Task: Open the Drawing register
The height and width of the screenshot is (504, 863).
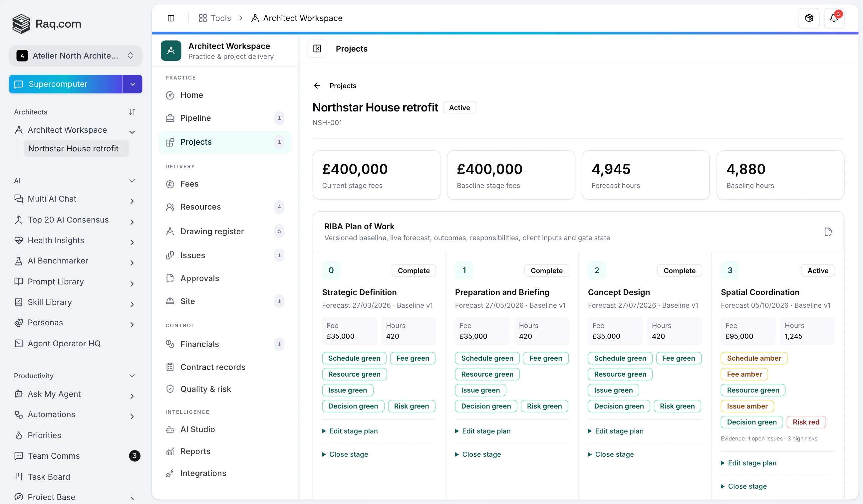Action: pyautogui.click(x=225, y=231)
